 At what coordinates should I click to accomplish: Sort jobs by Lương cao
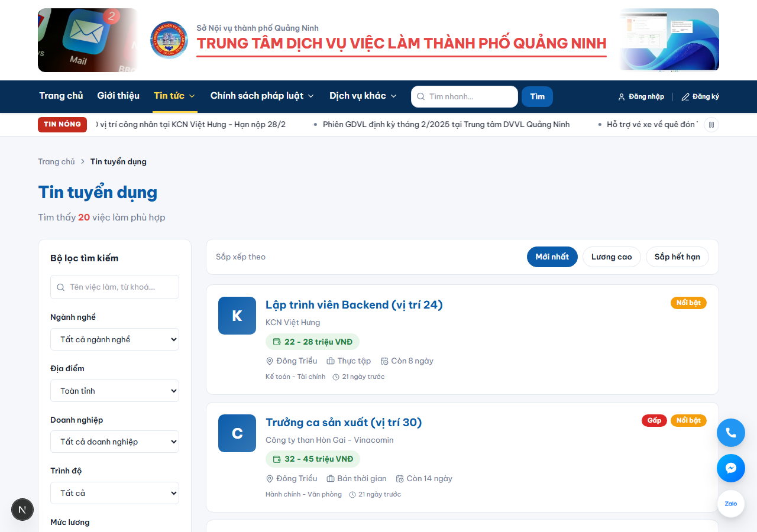click(x=612, y=257)
